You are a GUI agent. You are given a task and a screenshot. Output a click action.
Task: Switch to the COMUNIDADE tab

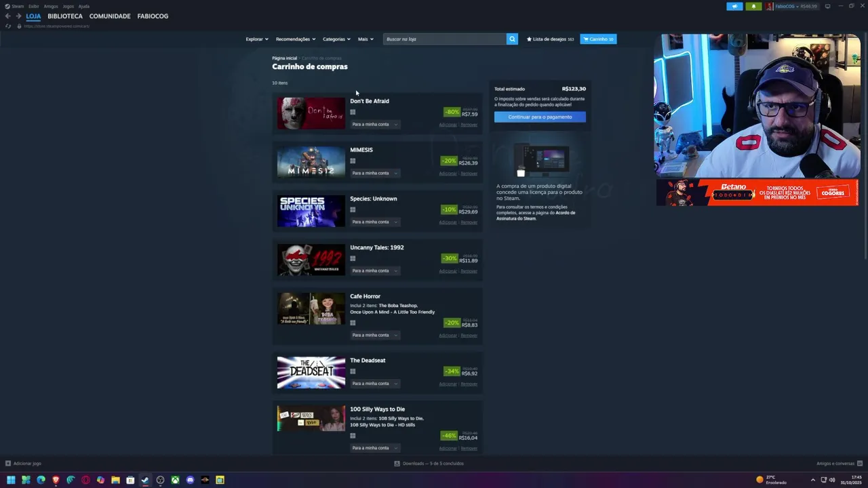point(110,16)
